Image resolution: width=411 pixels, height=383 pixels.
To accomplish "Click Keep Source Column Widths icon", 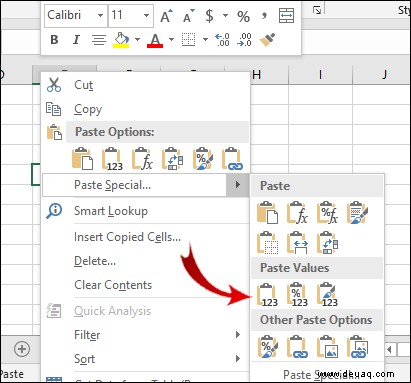I will [x=297, y=243].
